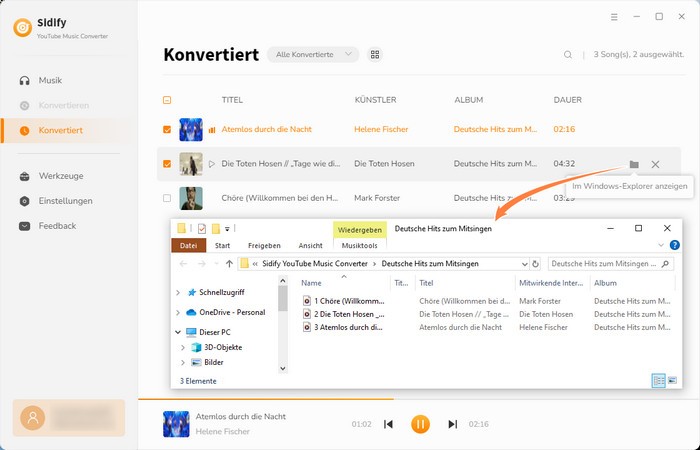This screenshot has height=450, width=700.
Task: Pause the current playback
Action: pyautogui.click(x=420, y=424)
